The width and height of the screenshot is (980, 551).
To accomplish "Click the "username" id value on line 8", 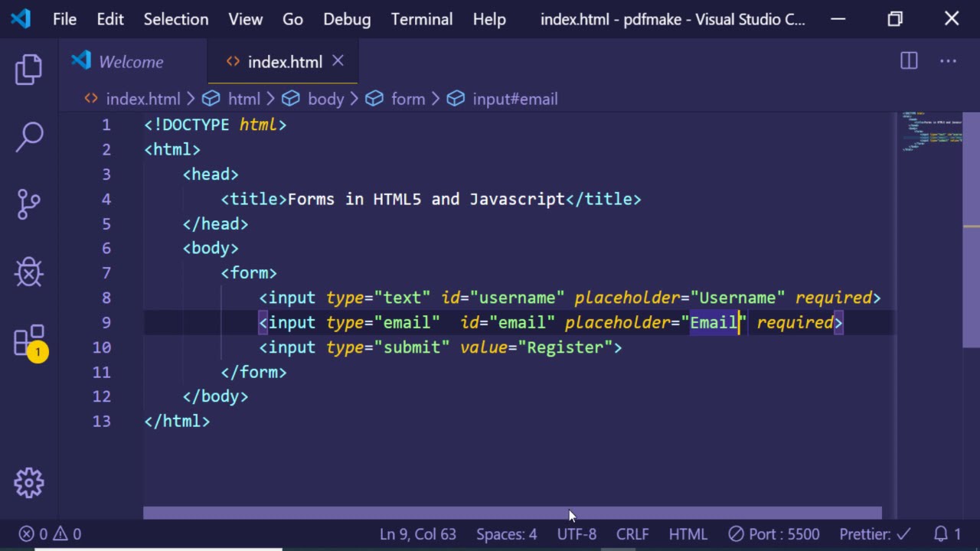I will (x=518, y=298).
